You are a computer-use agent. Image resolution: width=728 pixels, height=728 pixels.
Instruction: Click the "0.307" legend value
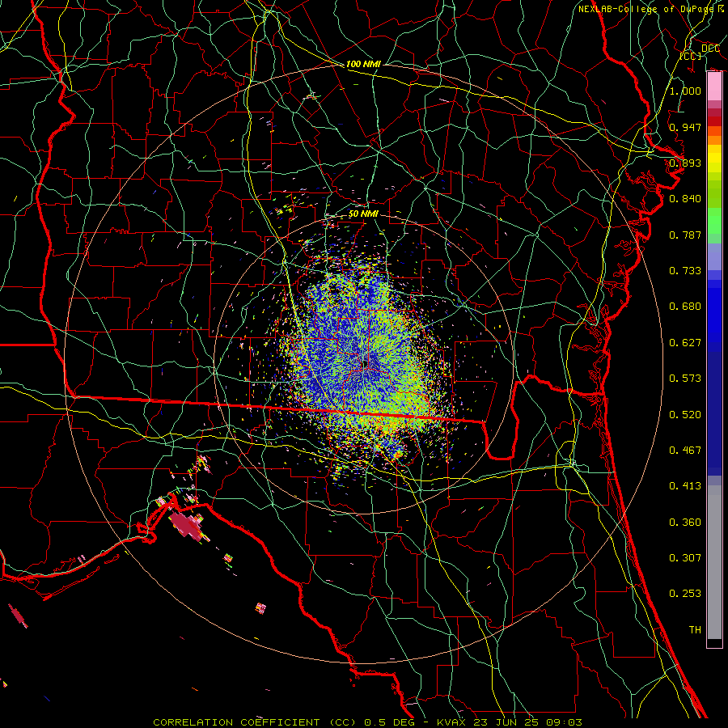(x=685, y=558)
